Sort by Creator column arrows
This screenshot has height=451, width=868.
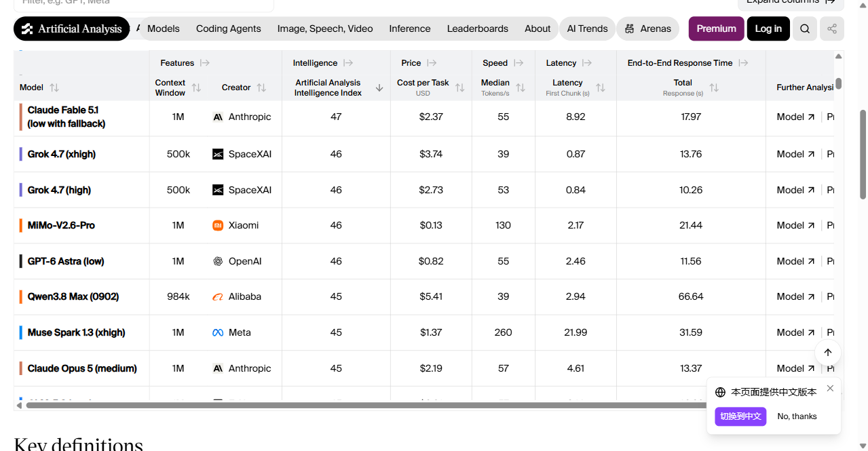pos(261,87)
